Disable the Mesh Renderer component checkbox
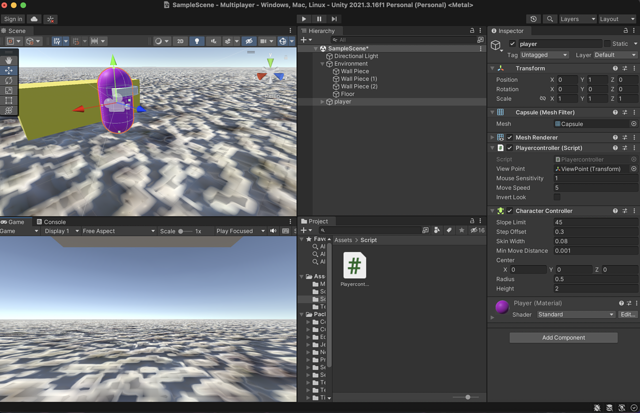Image resolution: width=640 pixels, height=413 pixels. point(509,138)
